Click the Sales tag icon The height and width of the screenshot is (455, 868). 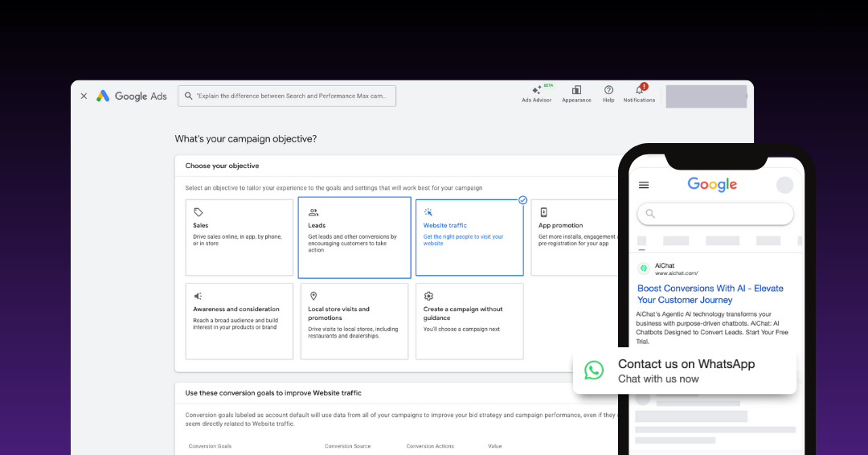click(x=199, y=212)
